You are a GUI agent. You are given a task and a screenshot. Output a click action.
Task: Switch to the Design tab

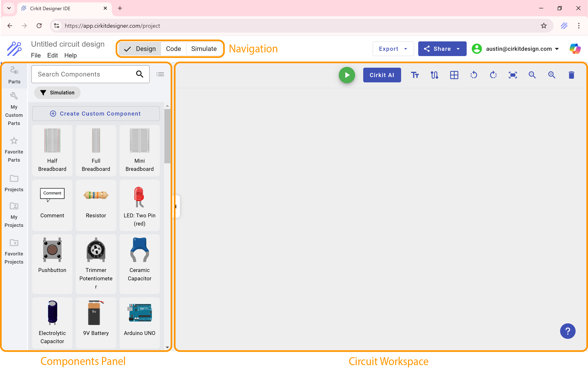pos(140,49)
